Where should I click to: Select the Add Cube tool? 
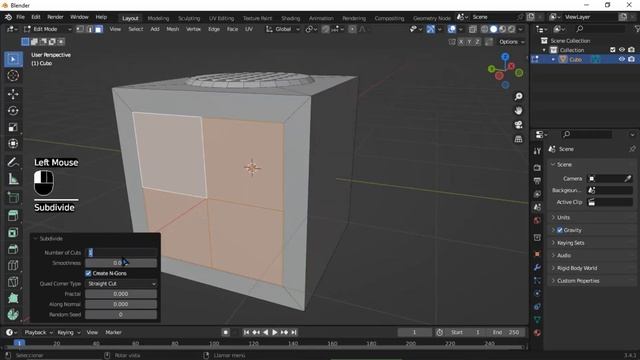(13, 198)
